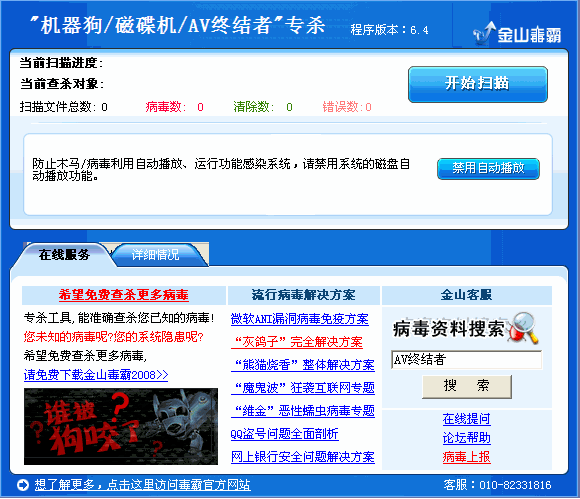Click the 搜索 button

tap(467, 387)
